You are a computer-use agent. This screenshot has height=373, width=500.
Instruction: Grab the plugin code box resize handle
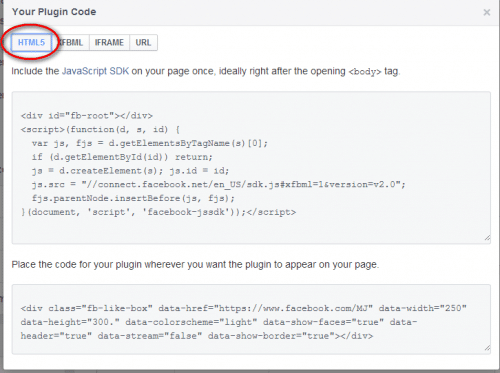[487, 348]
